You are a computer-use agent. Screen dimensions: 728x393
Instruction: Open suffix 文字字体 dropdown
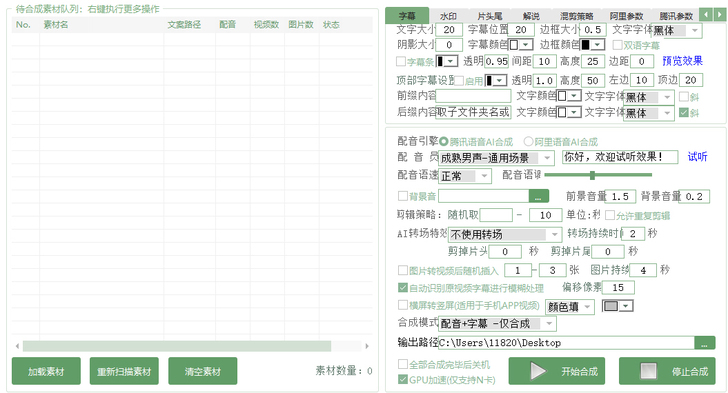tap(649, 113)
